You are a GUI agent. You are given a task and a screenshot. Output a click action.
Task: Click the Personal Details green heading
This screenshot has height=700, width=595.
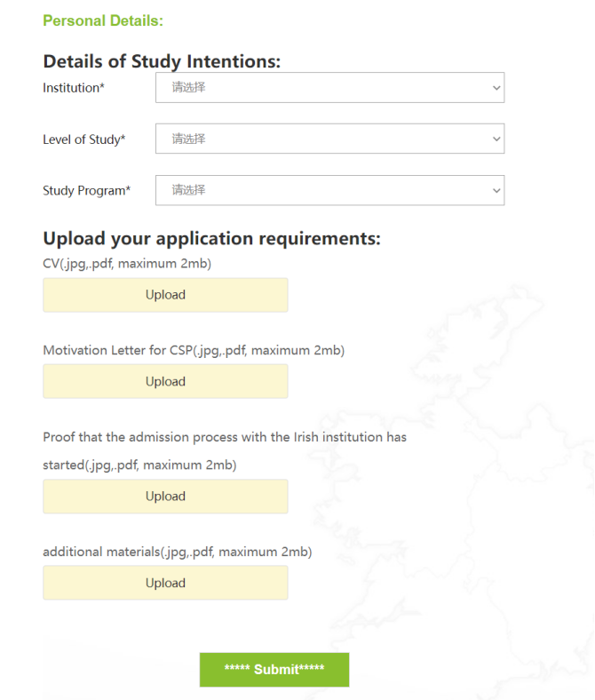(x=103, y=20)
